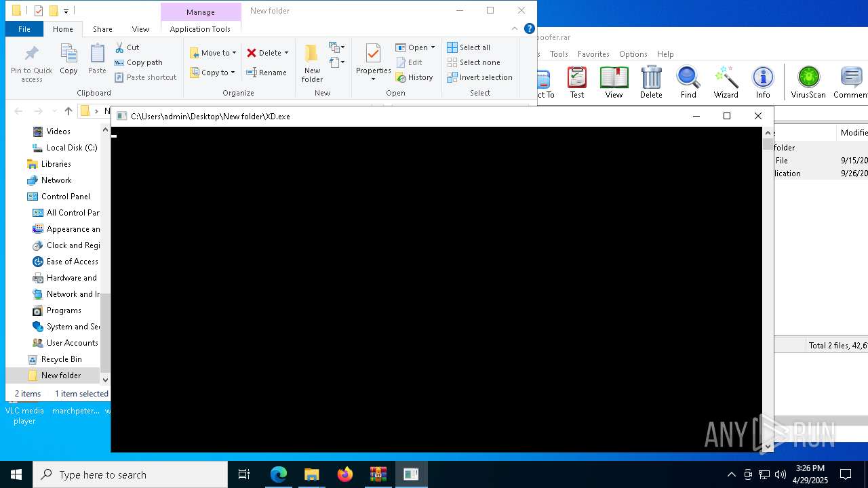This screenshot has height=488, width=868.
Task: Click the console window scrollbar down arrow
Action: (x=768, y=446)
